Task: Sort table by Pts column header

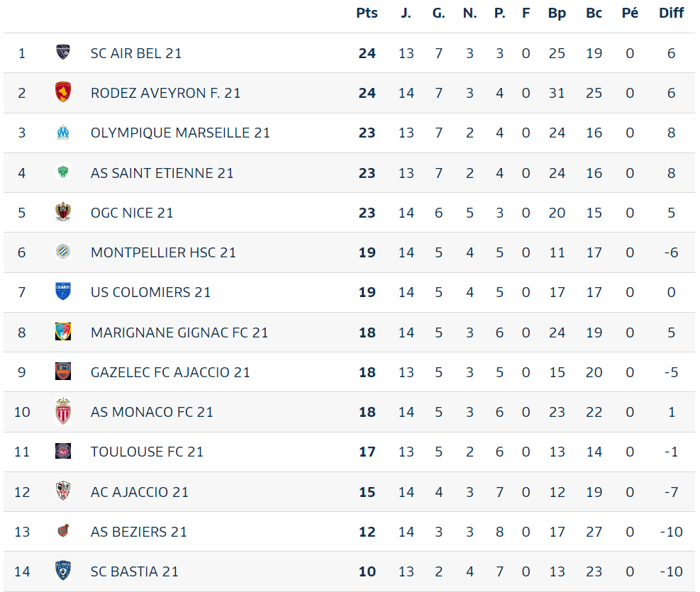Action: (x=367, y=13)
